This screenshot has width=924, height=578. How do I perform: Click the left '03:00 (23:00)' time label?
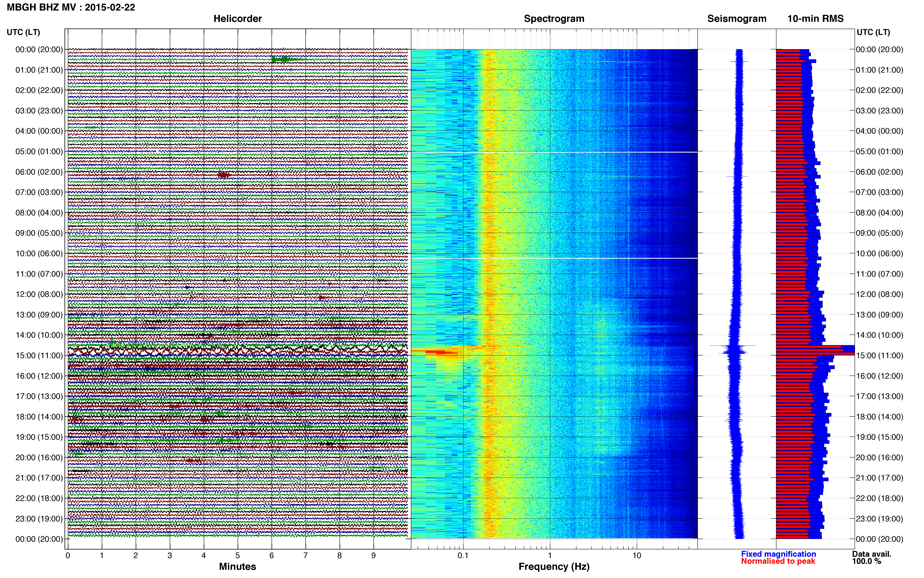39,110
